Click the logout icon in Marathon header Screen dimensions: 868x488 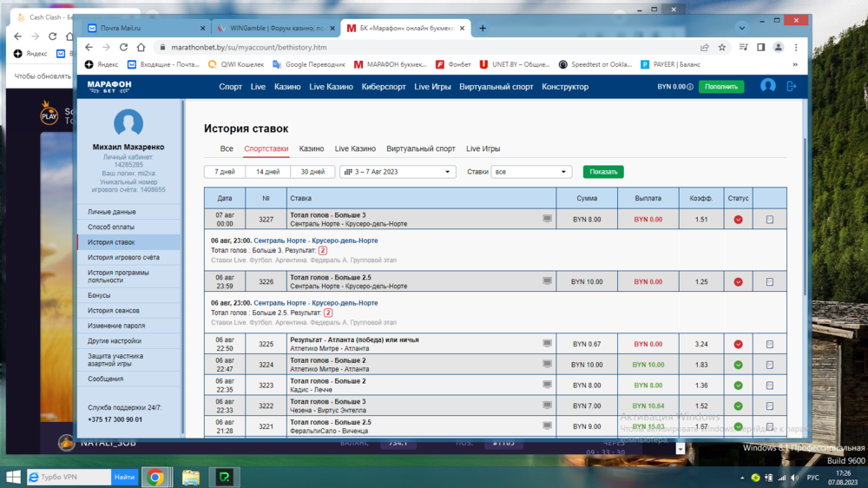point(791,87)
